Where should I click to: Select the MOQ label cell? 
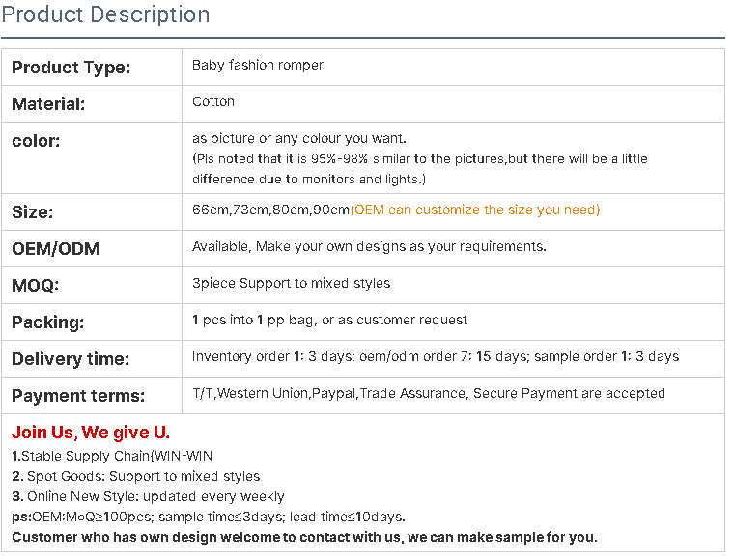tap(92, 286)
